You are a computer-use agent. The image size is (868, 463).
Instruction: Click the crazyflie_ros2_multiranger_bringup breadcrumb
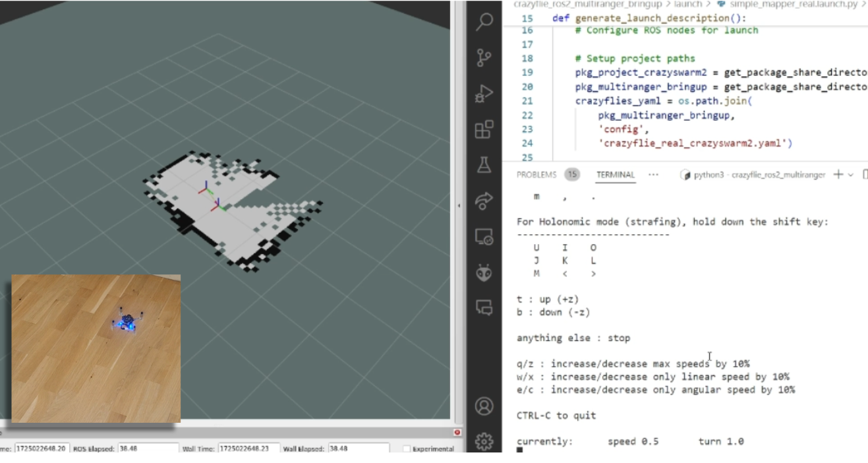587,4
